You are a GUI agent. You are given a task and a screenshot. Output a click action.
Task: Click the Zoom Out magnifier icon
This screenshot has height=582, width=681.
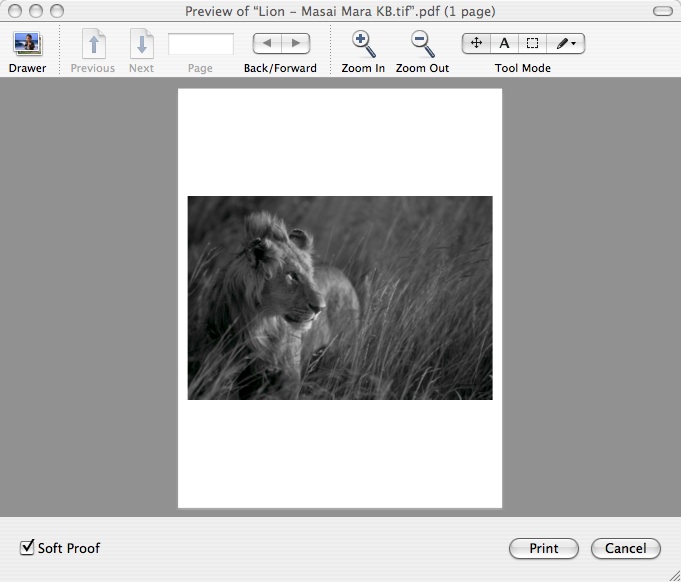click(x=422, y=45)
